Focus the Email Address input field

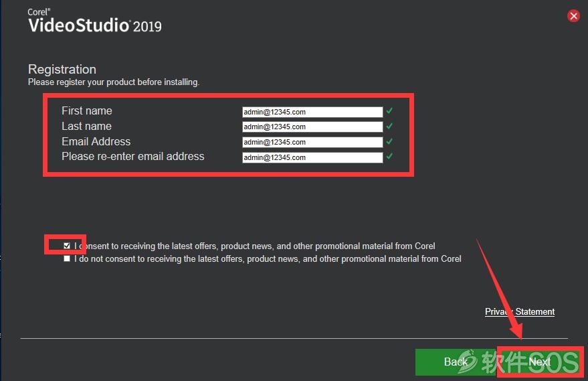pos(312,142)
